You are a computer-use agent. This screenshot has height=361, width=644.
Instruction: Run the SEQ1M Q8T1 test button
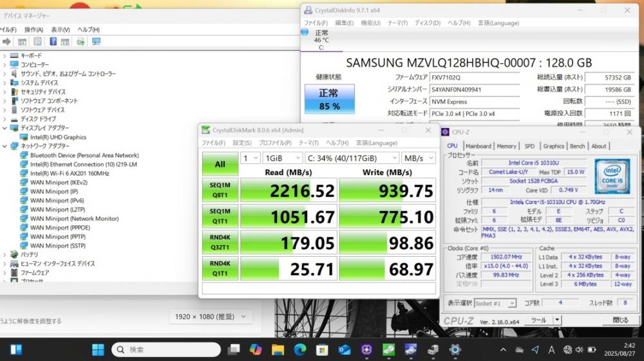(220, 190)
